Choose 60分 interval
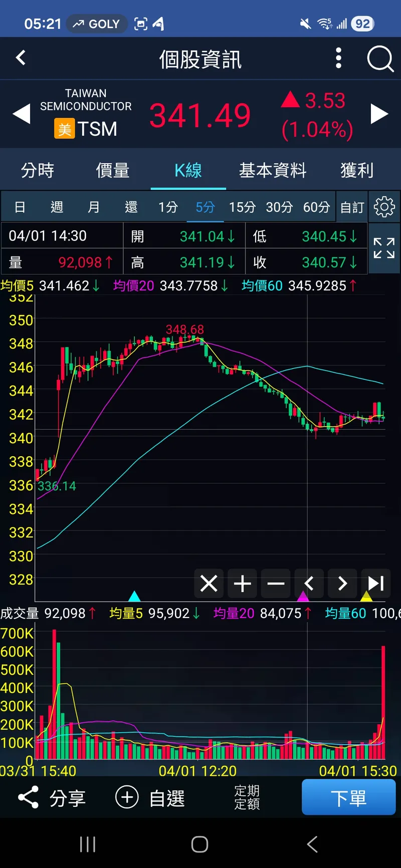This screenshot has height=868, width=401. 316,207
